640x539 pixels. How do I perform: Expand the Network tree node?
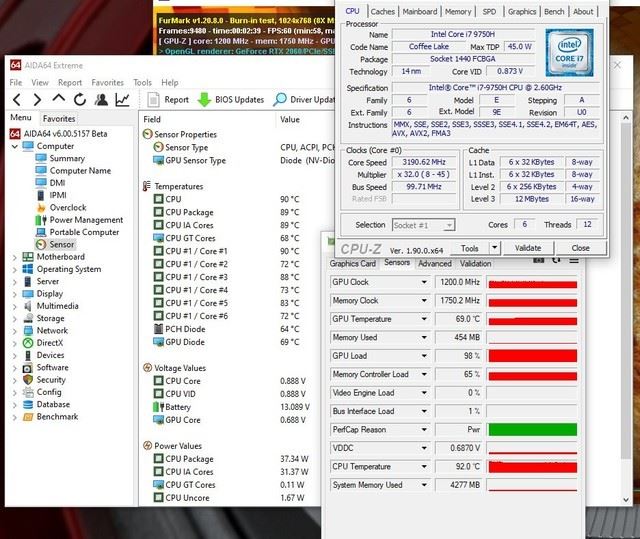[15, 331]
